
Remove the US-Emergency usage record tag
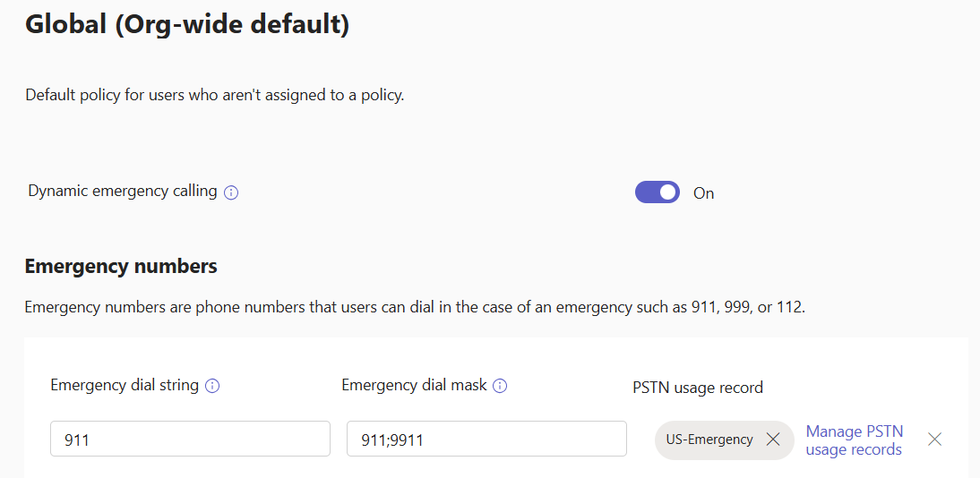773,440
